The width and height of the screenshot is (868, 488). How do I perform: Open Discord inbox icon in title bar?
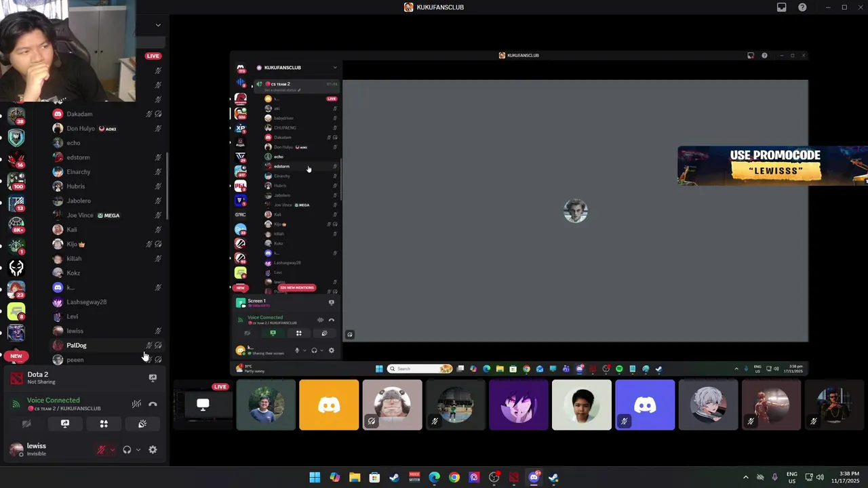tap(782, 7)
